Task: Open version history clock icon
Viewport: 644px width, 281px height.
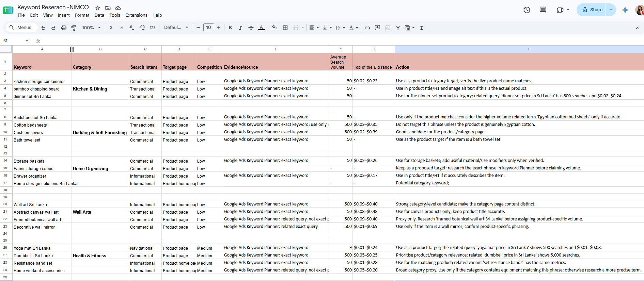Action: tap(527, 10)
